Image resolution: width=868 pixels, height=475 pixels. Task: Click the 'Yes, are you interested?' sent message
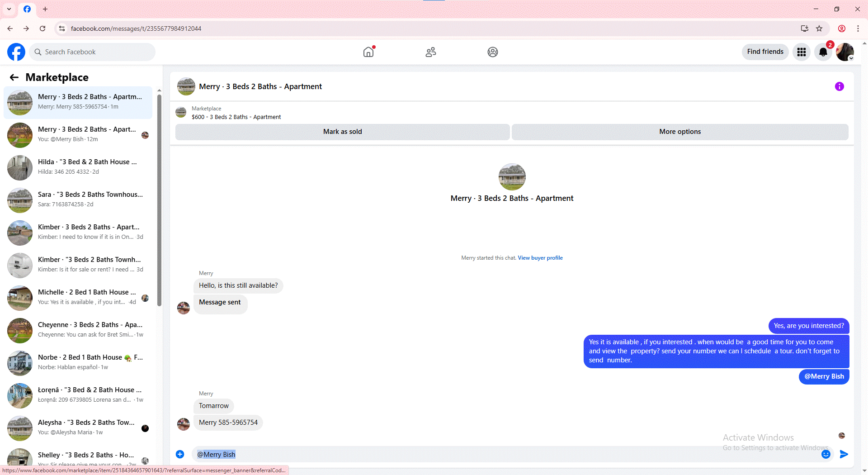(809, 326)
